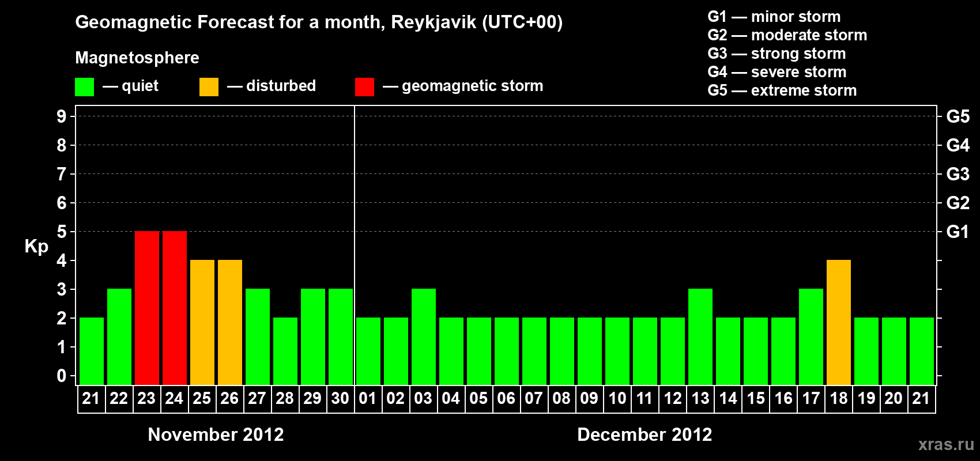Click the date label 15 on the axis

pos(755,398)
